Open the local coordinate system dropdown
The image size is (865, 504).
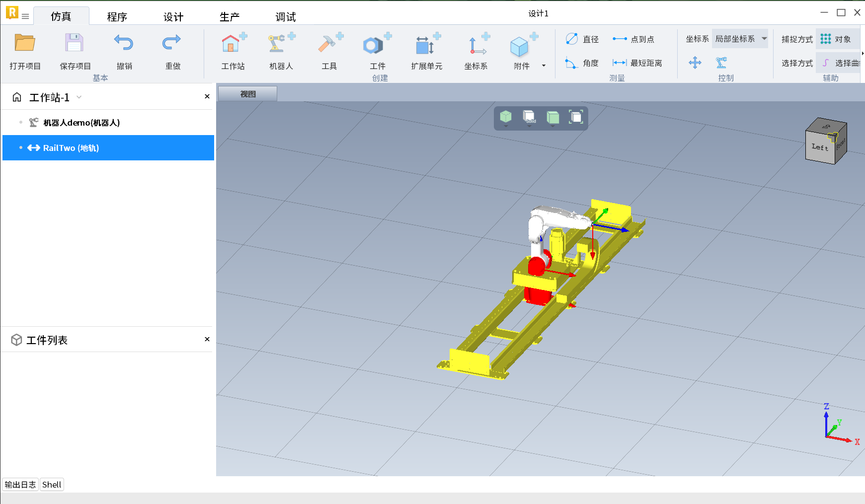coord(740,39)
